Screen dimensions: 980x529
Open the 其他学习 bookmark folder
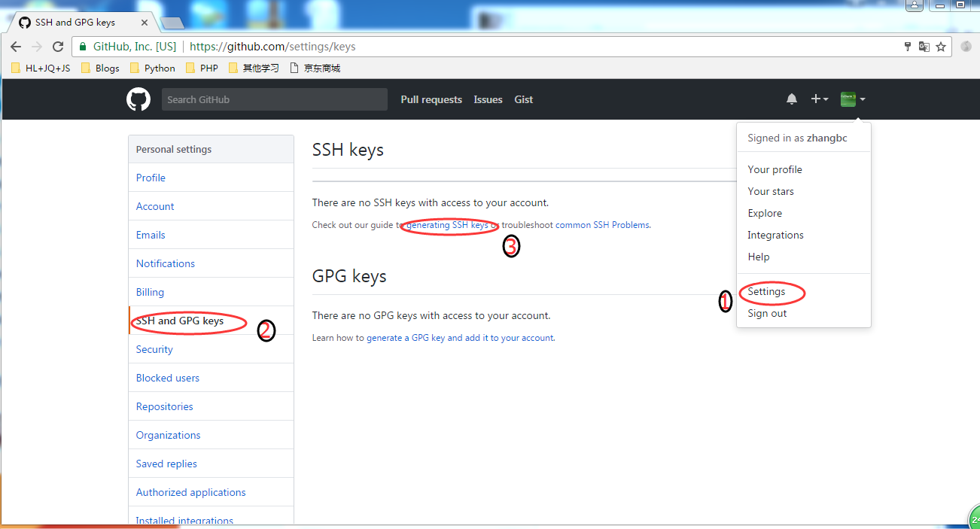pyautogui.click(x=254, y=68)
